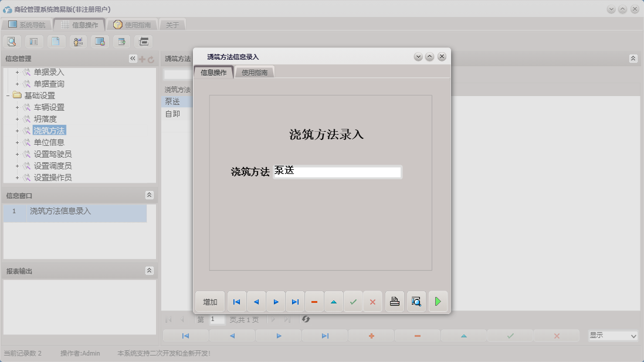Image resolution: width=644 pixels, height=362 pixels.
Task: Open the 使用指南 tab inside the dialog
Action: point(256,71)
